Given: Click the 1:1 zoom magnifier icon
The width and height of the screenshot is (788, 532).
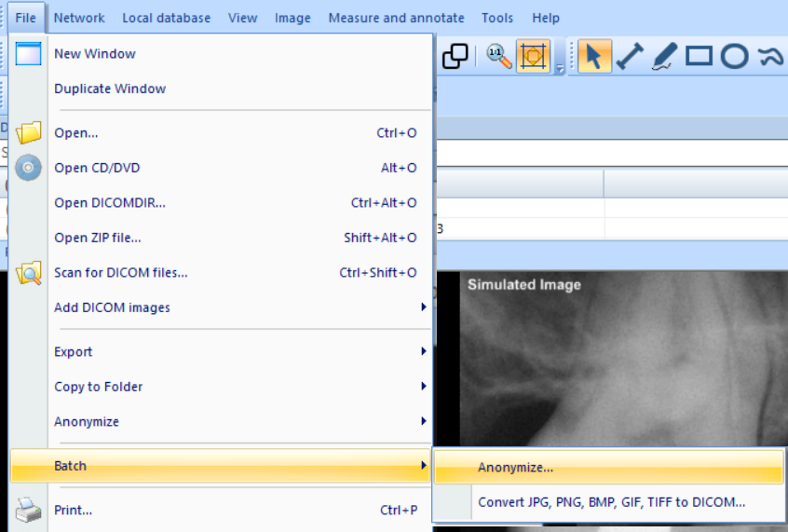Looking at the screenshot, I should (x=498, y=56).
